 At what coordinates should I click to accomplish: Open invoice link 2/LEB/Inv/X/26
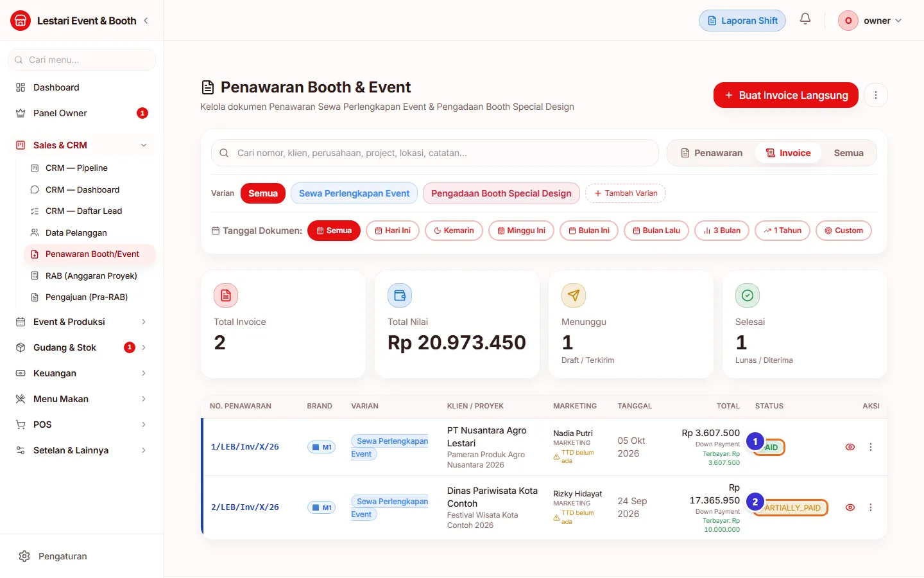tap(245, 507)
